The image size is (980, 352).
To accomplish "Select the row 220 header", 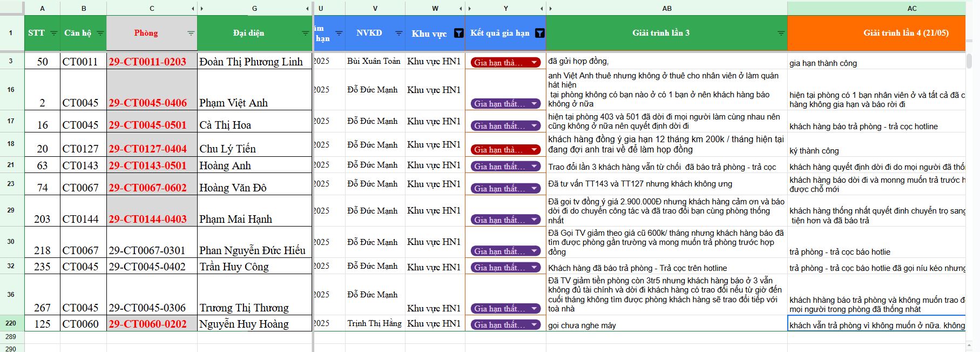I will [x=11, y=323].
